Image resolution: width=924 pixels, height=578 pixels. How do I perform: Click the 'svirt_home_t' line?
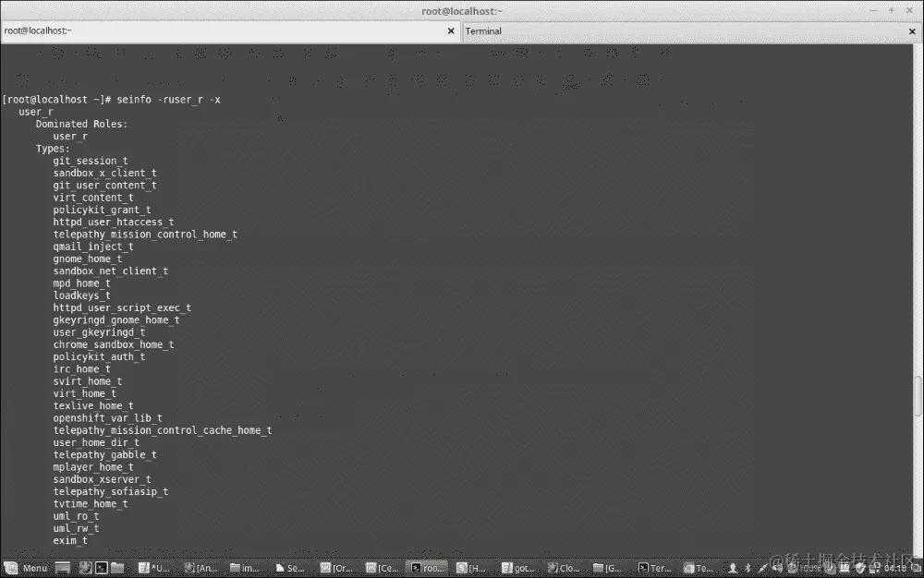click(x=87, y=381)
